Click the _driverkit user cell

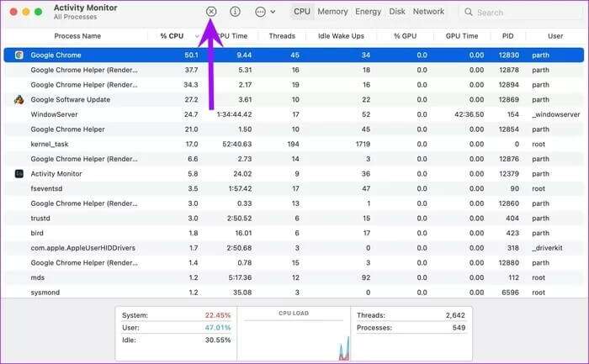(547, 248)
